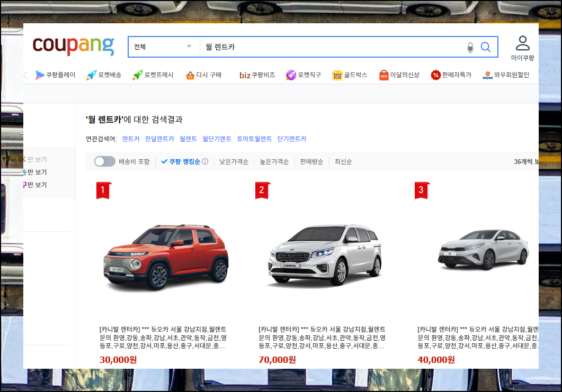The height and width of the screenshot is (392, 562).
Task: Toggle the 배송비 포함 switch
Action: 105,161
